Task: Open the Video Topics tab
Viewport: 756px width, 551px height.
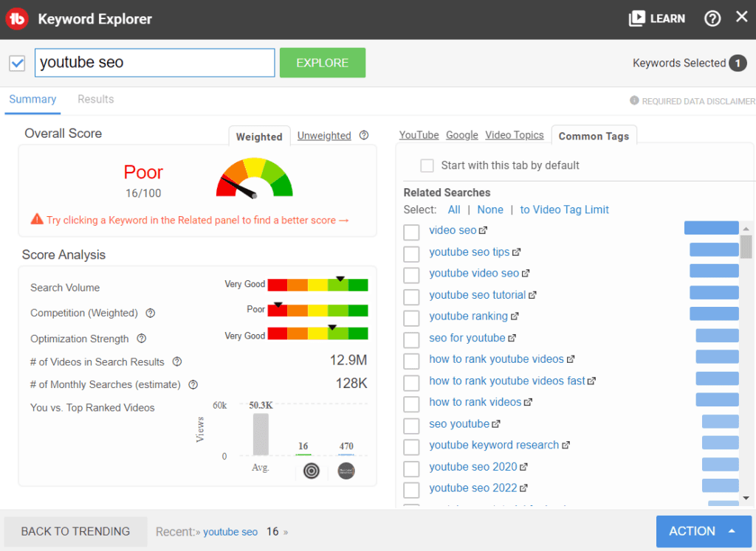Action: click(x=515, y=135)
